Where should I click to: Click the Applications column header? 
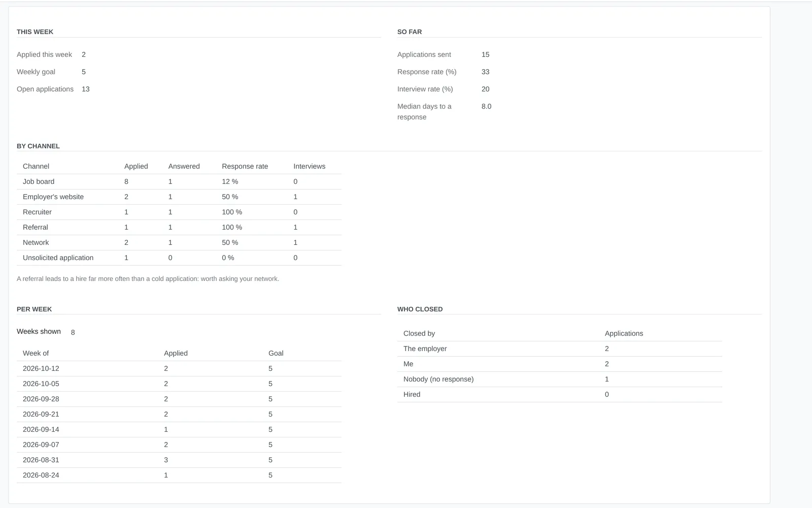624,333
